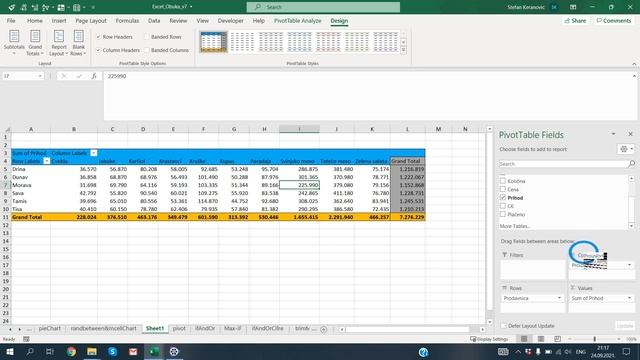This screenshot has width=640, height=360.
Task: Open the Sum of Prihod value field dropdown
Action: click(x=629, y=298)
